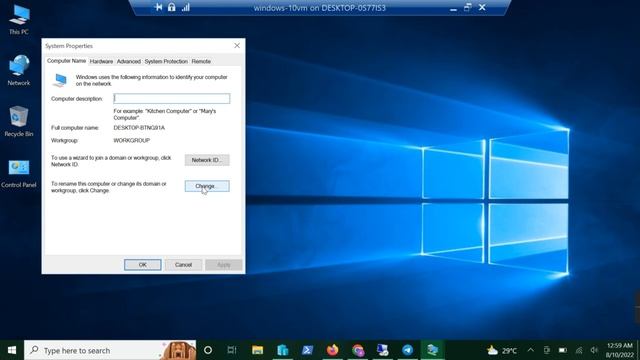Click the full computer name DESKTOP-BTNQ91A
Viewport: 640px width, 360px height.
[139, 128]
